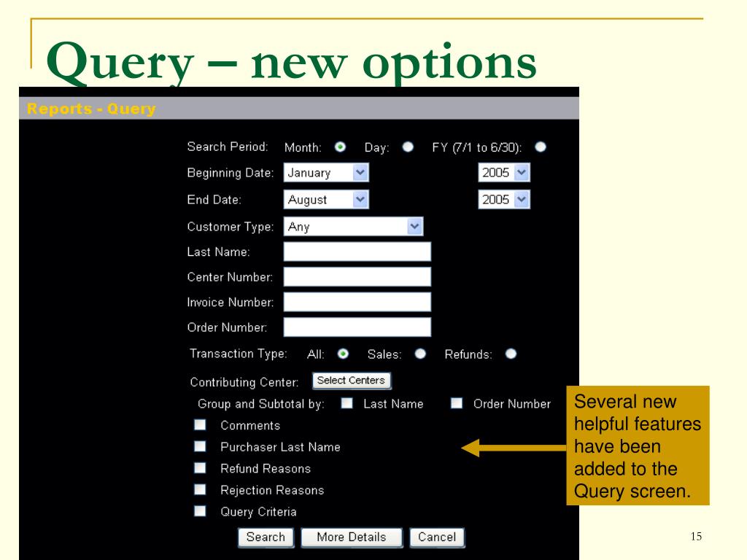Expand the Customer Type dropdown

point(353,227)
